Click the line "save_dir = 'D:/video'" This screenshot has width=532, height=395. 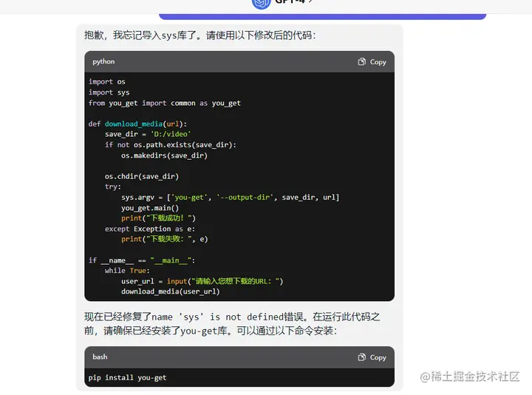coord(148,134)
